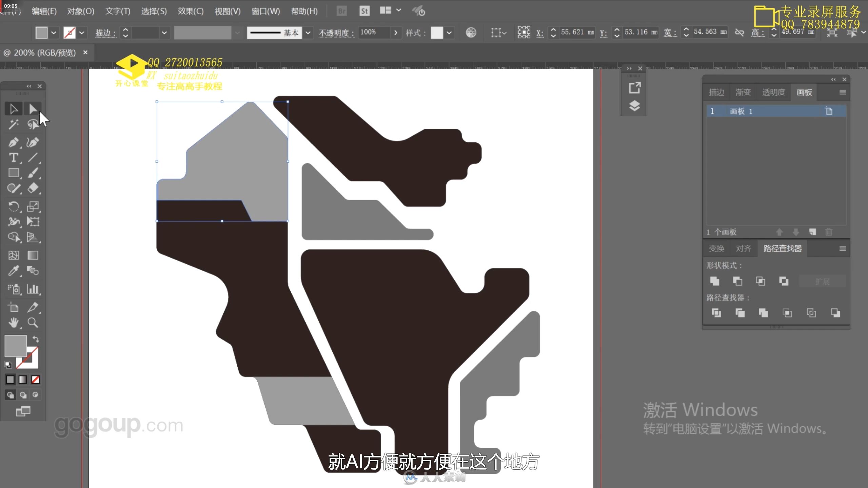The height and width of the screenshot is (488, 868).
Task: Open the Pathfinder panel flyout menu
Action: pyautogui.click(x=843, y=248)
